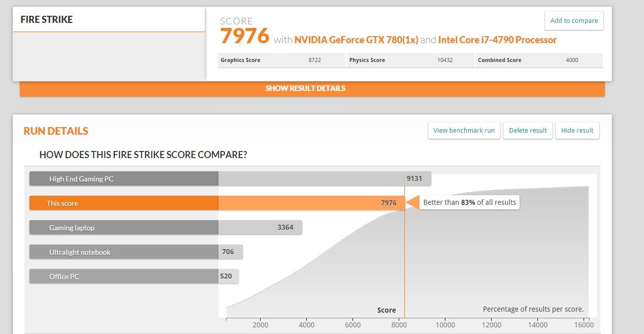
Task: Click the Add to compare button
Action: (x=574, y=21)
